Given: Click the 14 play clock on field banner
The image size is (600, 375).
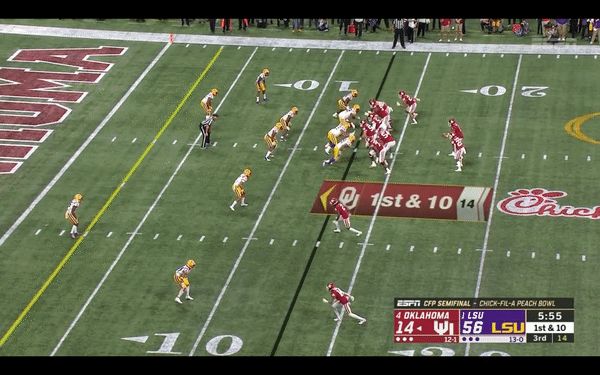Looking at the screenshot, I should click(x=467, y=204).
